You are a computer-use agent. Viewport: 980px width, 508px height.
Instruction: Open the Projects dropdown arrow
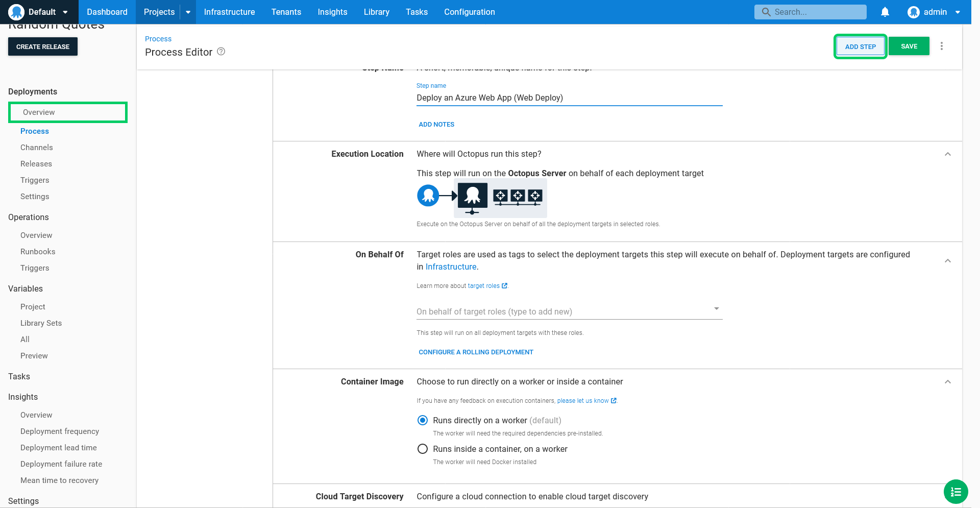click(188, 12)
